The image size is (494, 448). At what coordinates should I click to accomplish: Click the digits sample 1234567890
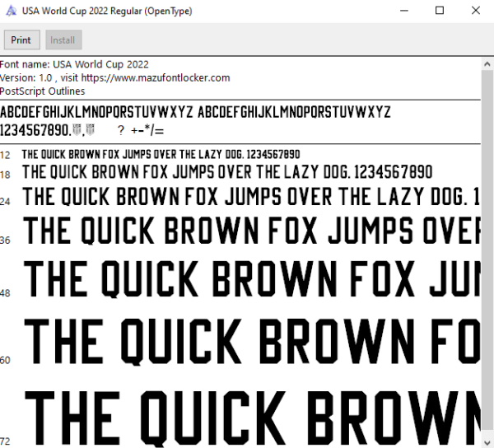point(35,130)
